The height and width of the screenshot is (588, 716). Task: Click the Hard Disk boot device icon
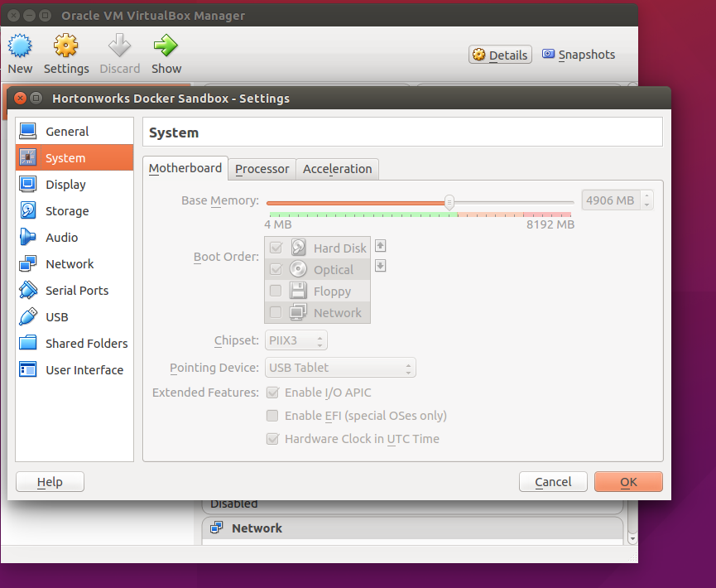(298, 247)
